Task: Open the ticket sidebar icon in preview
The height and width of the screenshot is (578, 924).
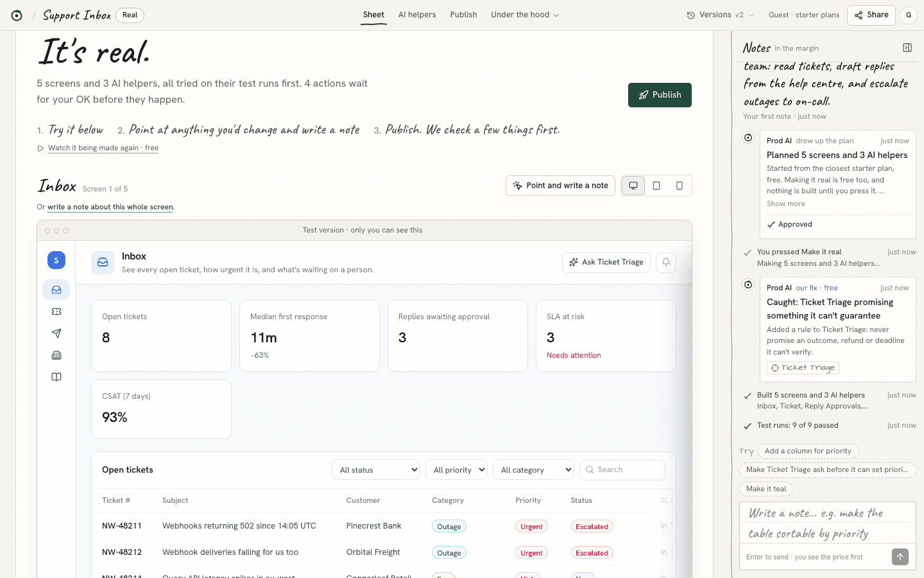Action: click(56, 311)
